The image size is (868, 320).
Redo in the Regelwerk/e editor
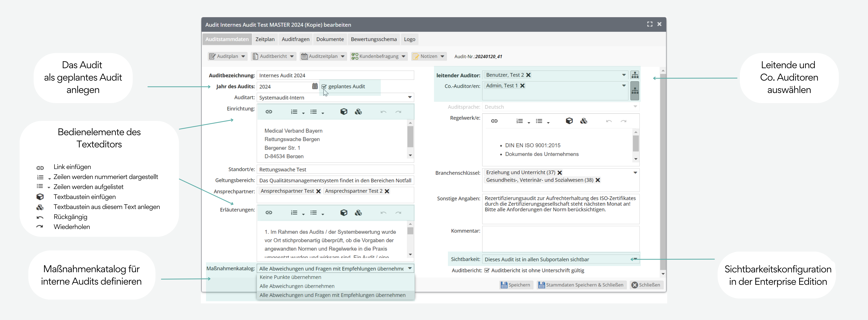[624, 121]
